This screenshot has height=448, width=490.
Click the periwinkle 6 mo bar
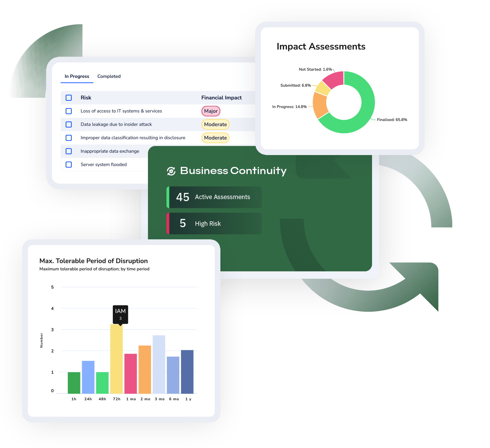(173, 375)
